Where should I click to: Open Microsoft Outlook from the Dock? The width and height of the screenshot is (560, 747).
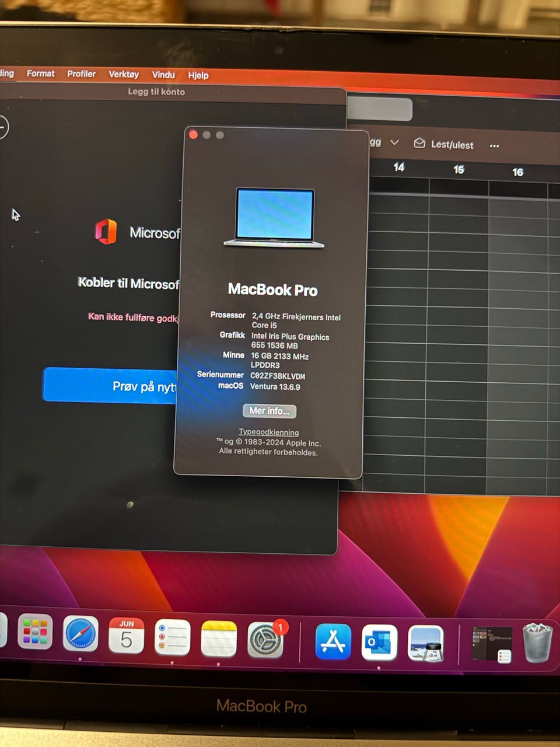click(x=379, y=643)
